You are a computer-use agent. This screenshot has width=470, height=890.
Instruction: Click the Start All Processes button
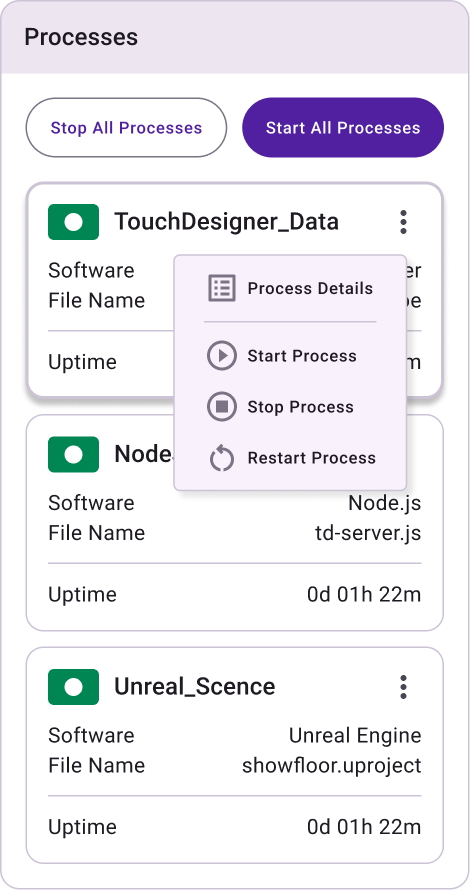343,128
